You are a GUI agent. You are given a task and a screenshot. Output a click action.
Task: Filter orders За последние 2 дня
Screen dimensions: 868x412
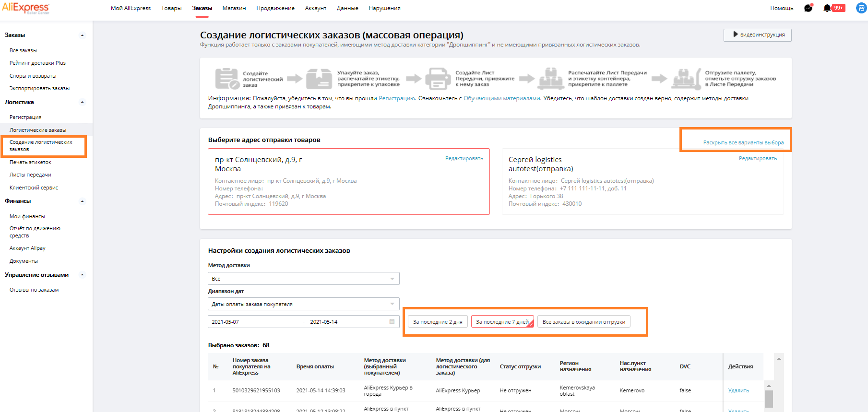pyautogui.click(x=438, y=322)
